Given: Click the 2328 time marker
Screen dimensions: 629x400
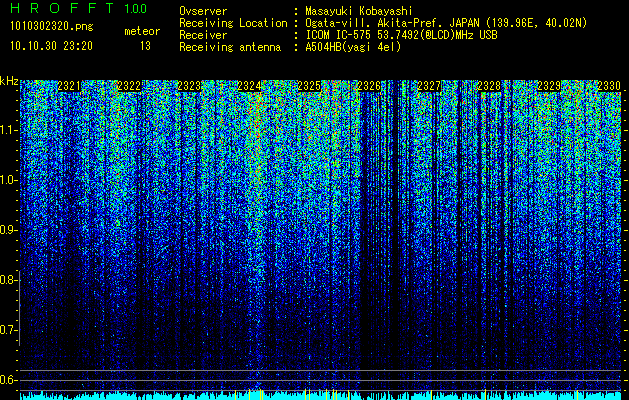Looking at the screenshot, I should click(489, 86).
